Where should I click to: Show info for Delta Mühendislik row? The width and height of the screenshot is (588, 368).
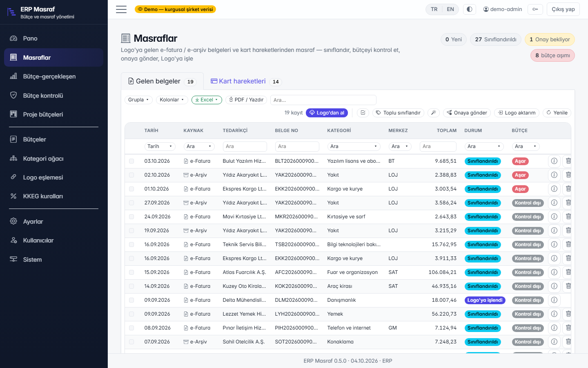(x=554, y=300)
